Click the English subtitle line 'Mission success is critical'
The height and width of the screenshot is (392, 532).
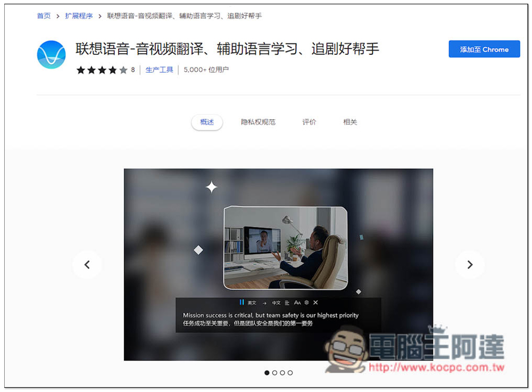(x=270, y=315)
